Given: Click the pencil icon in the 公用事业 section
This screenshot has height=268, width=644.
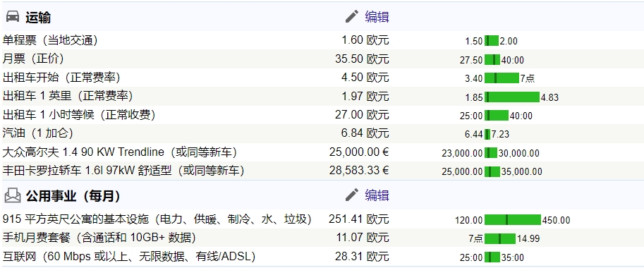Looking at the screenshot, I should [x=352, y=195].
